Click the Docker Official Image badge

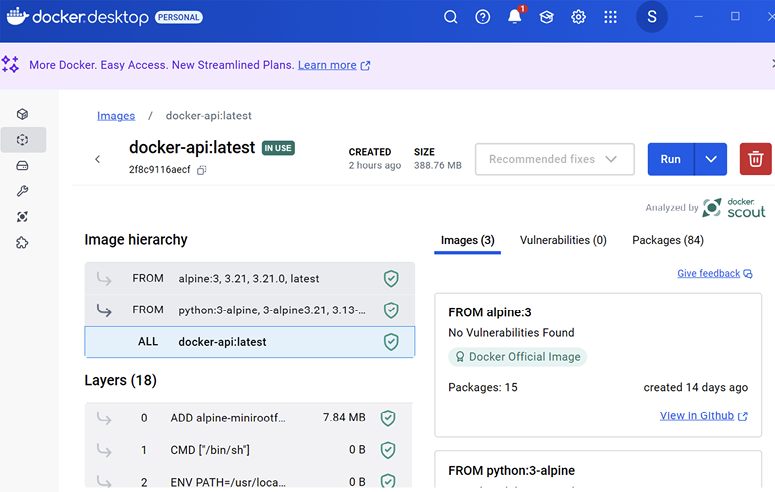(517, 357)
